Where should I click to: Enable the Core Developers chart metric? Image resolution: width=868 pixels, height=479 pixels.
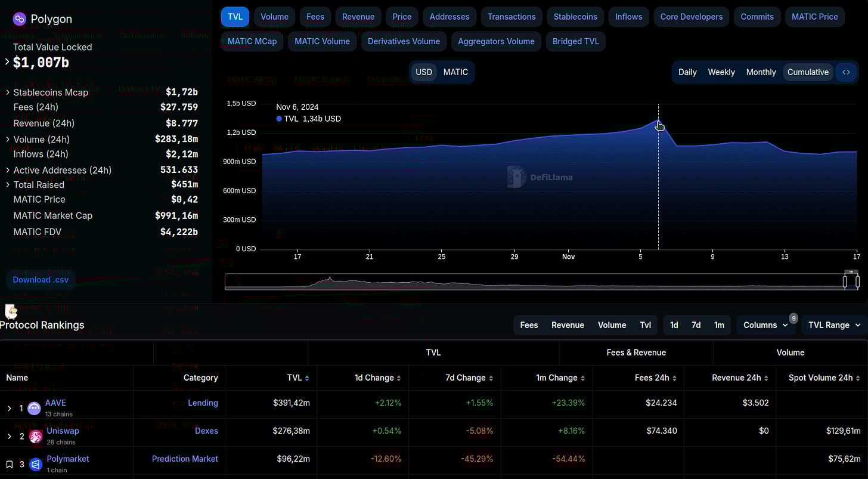[x=692, y=17]
